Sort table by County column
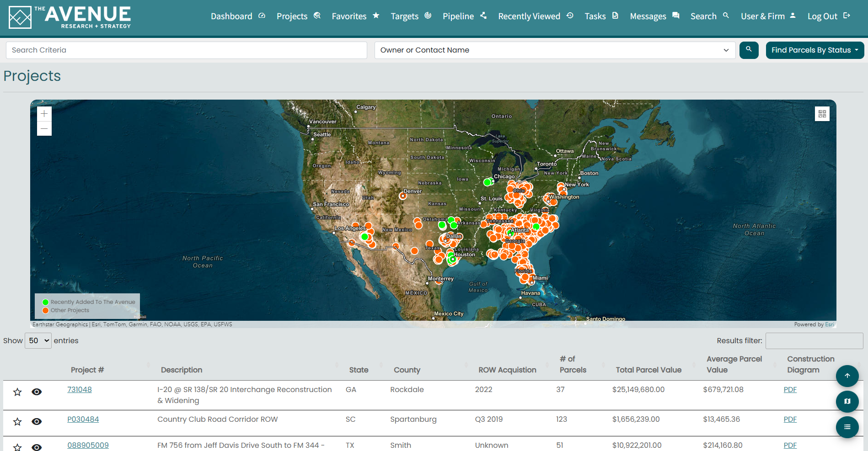Image resolution: width=868 pixels, height=451 pixels. click(407, 370)
